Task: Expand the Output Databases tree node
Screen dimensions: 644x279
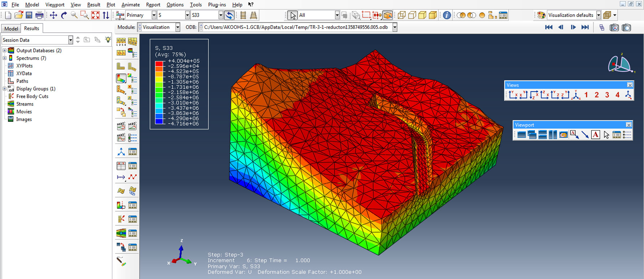Action: (x=5, y=50)
